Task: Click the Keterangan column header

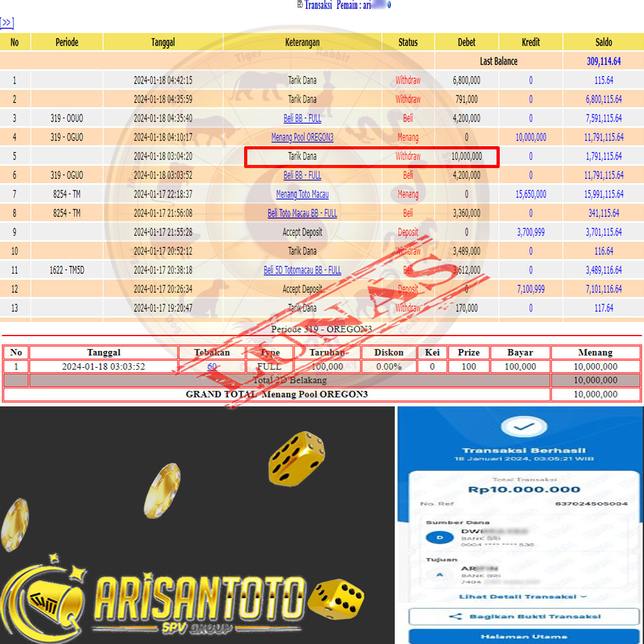Action: (x=302, y=42)
